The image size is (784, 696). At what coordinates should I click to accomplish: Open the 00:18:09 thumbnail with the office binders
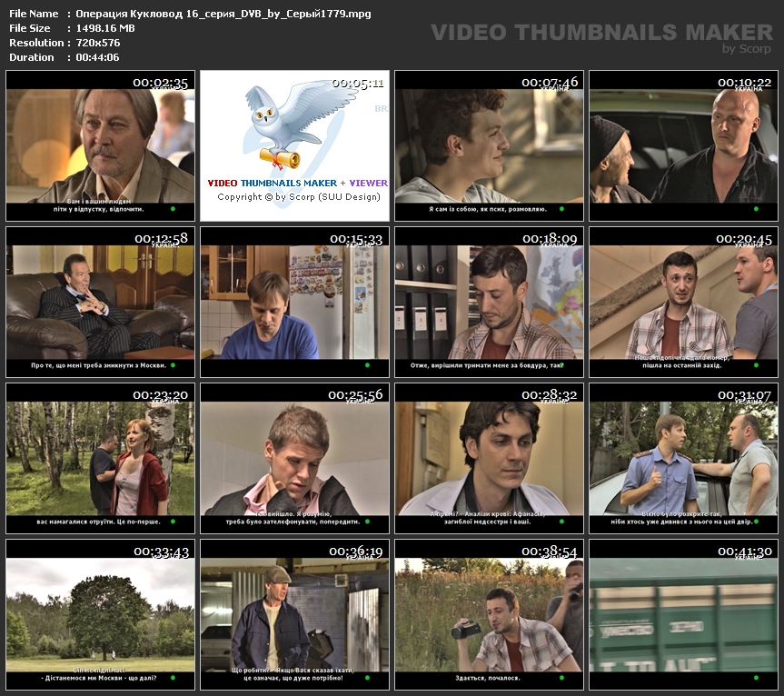[x=489, y=302]
